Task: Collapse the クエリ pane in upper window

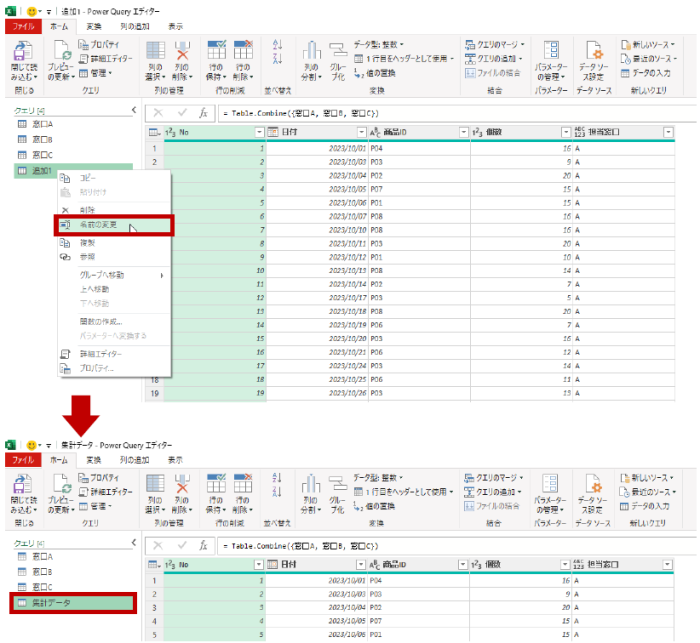Action: pos(134,110)
